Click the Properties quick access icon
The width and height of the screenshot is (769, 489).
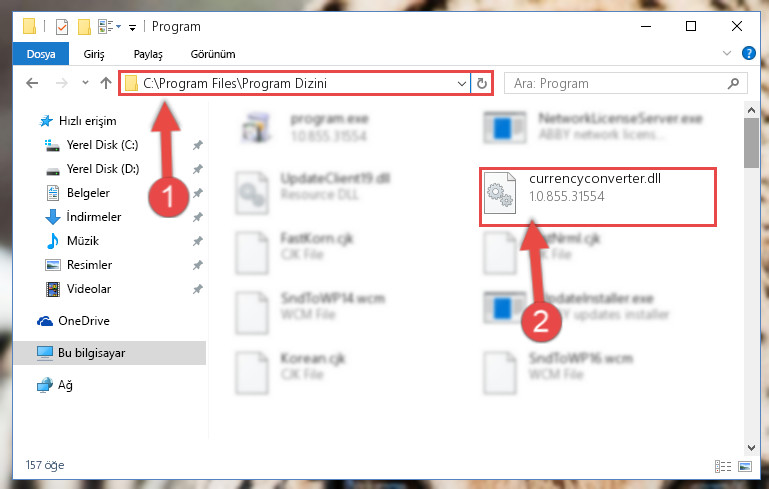pos(62,26)
